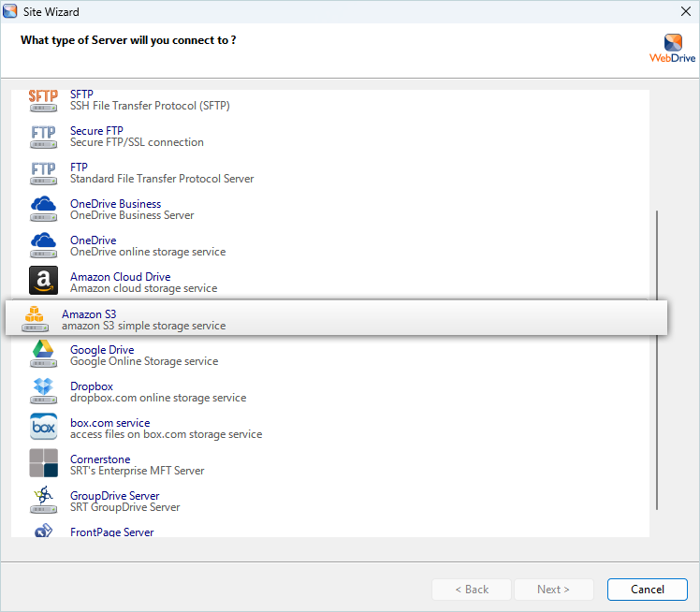The image size is (700, 612).
Task: Click the SFTP server icon
Action: click(x=43, y=100)
